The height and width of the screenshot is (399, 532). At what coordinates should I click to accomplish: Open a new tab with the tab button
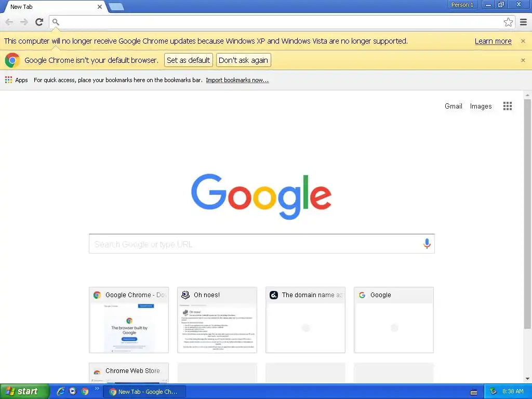(x=116, y=7)
